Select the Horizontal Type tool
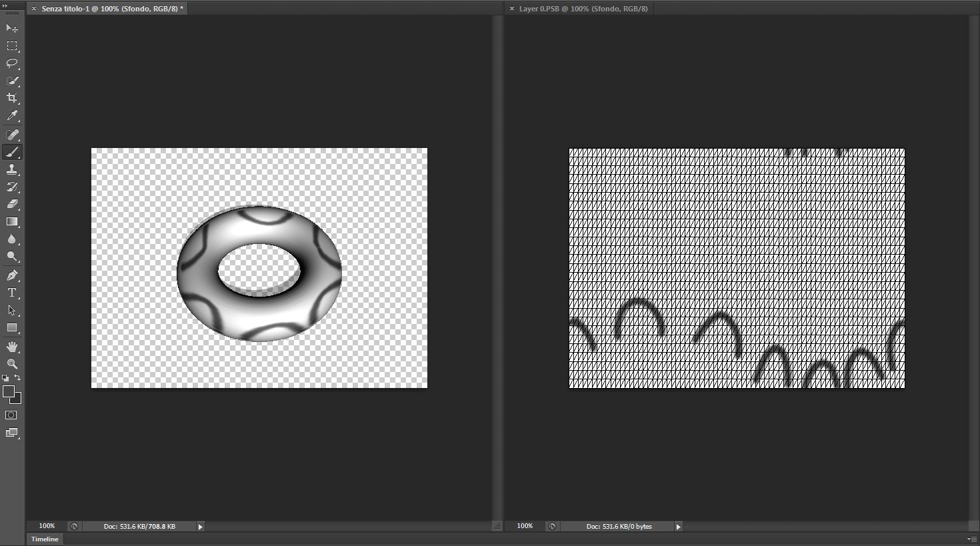Screen dimensions: 980x546 12,292
